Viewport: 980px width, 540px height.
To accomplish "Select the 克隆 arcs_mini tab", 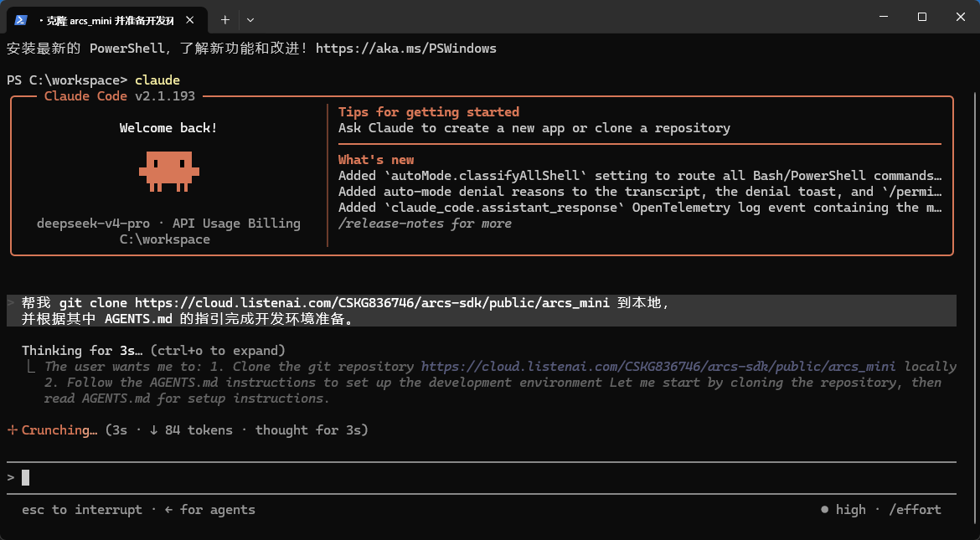I will [x=106, y=20].
